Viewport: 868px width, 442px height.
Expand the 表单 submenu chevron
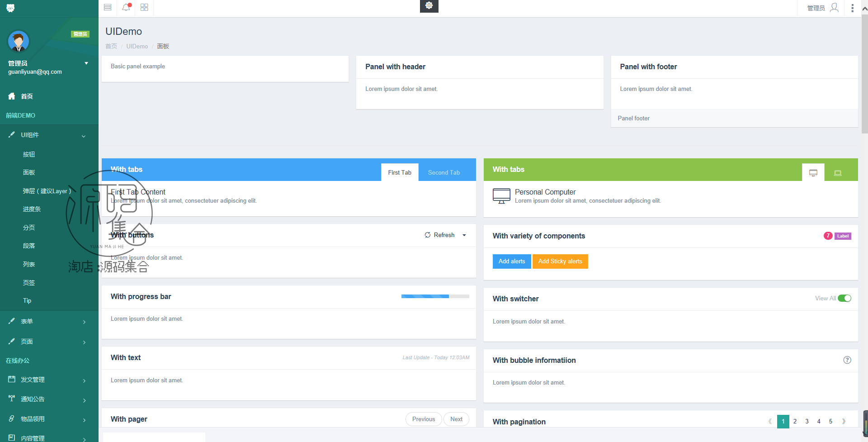[x=85, y=322]
